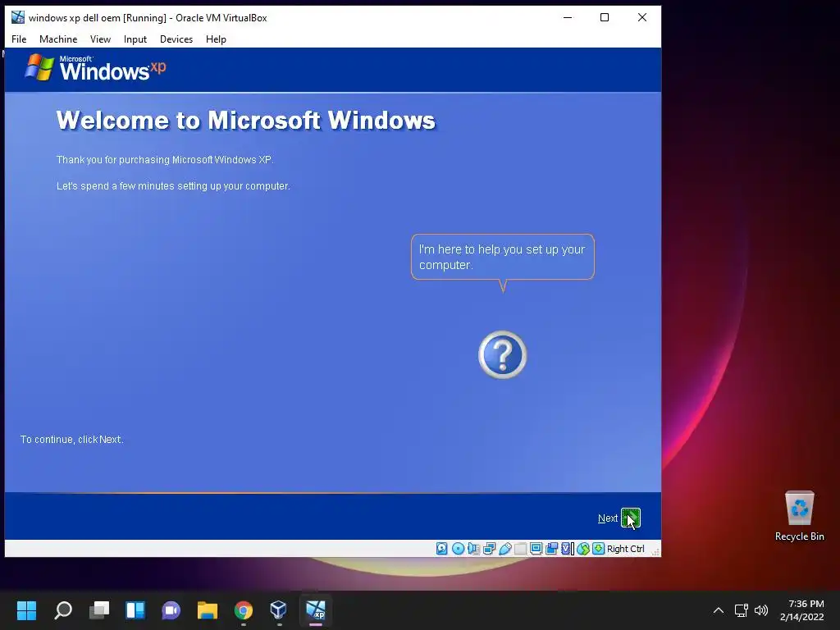Open VirtualBox Manager from the taskbar
The image size is (840, 630).
(279, 610)
